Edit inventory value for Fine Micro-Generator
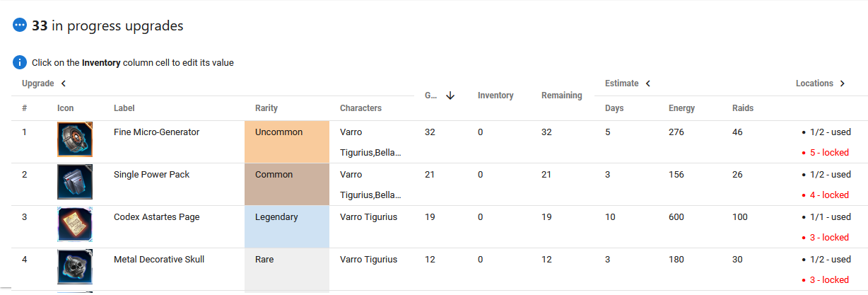The height and width of the screenshot is (295, 868). [x=481, y=132]
